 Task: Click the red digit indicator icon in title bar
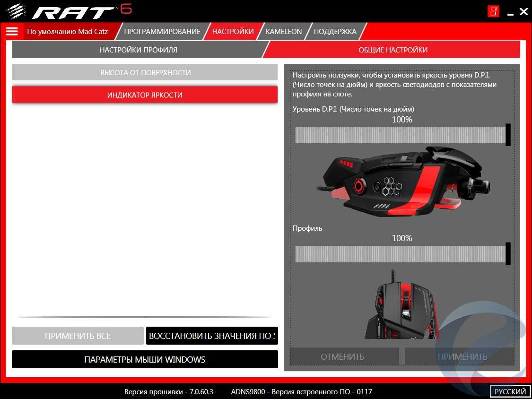(493, 11)
